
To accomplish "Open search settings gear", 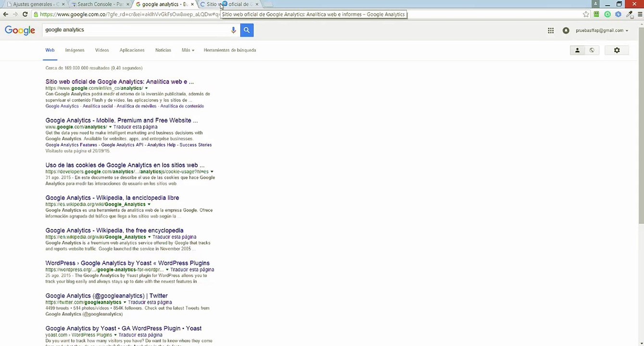I will (x=617, y=50).
